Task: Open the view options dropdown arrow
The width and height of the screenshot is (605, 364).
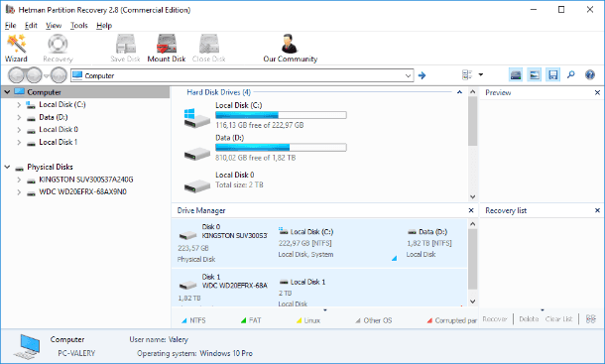Action: point(481,74)
